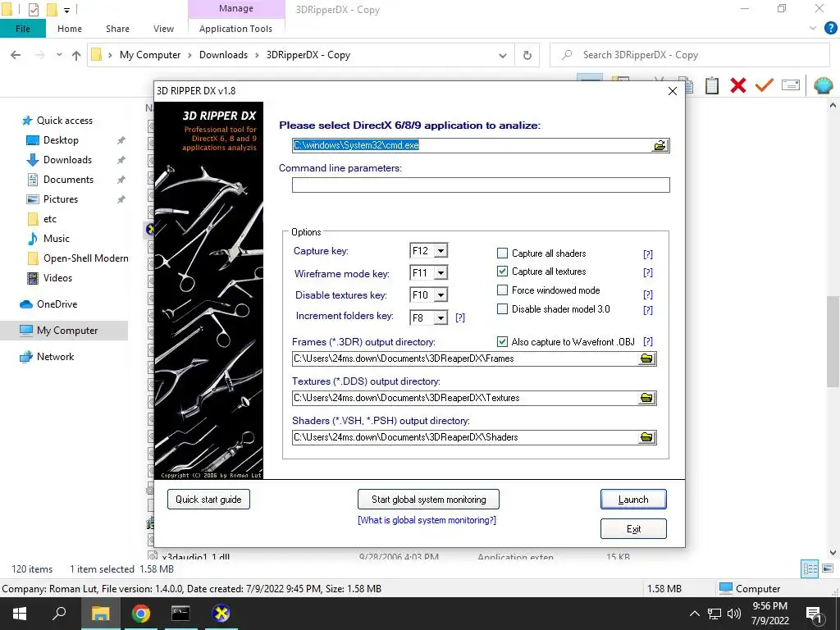Open the quick access toolbar customize arrow
840x630 pixels.
(x=66, y=10)
